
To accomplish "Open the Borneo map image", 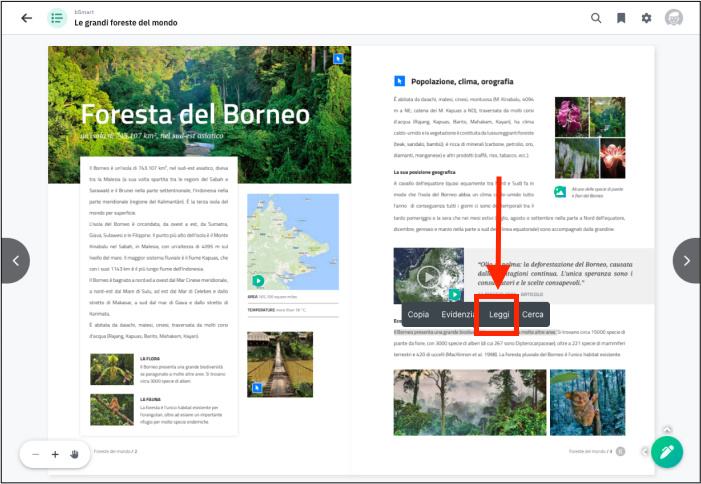I will [x=293, y=242].
